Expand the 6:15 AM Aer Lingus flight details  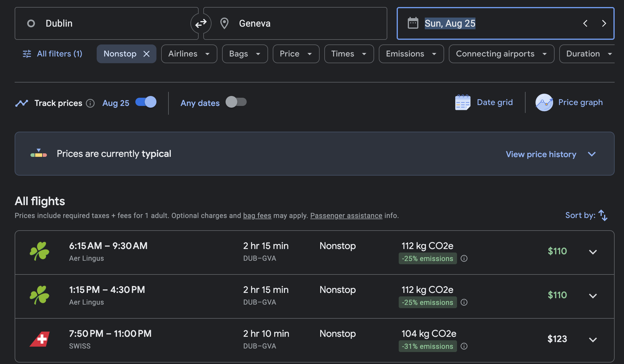tap(593, 252)
